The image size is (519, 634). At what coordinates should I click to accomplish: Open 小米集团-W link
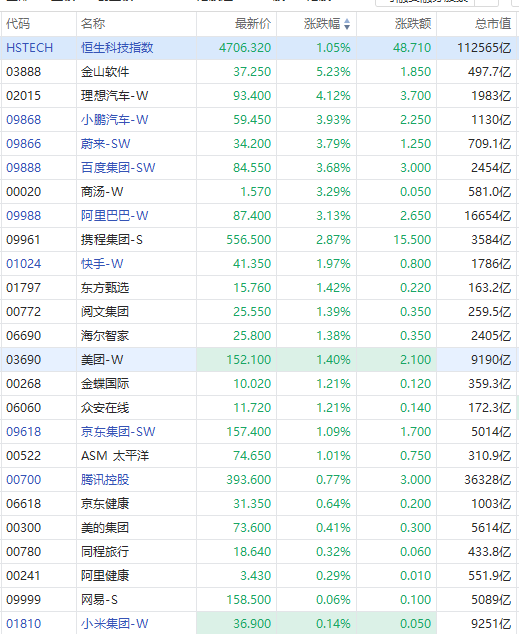pyautogui.click(x=114, y=623)
